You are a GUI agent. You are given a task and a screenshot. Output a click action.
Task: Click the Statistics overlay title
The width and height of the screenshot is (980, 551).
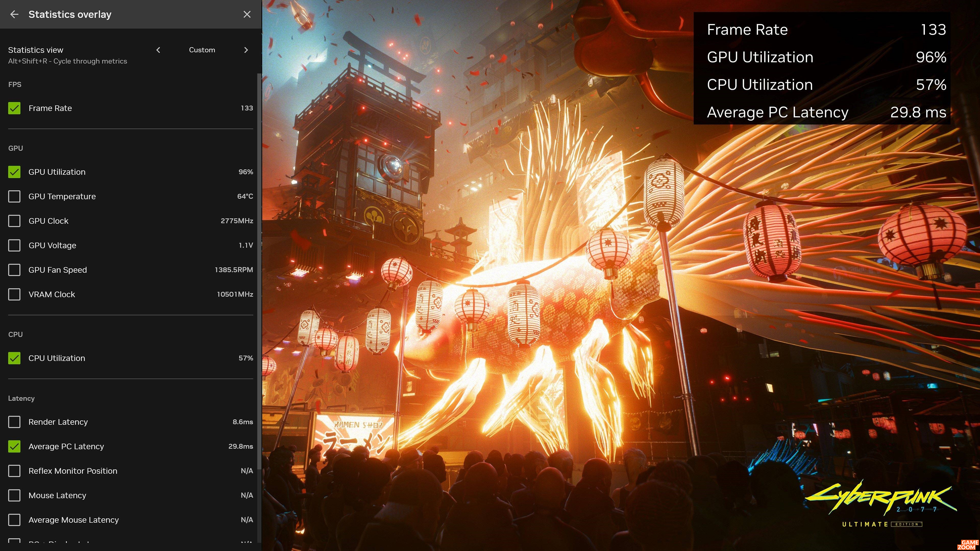click(70, 15)
